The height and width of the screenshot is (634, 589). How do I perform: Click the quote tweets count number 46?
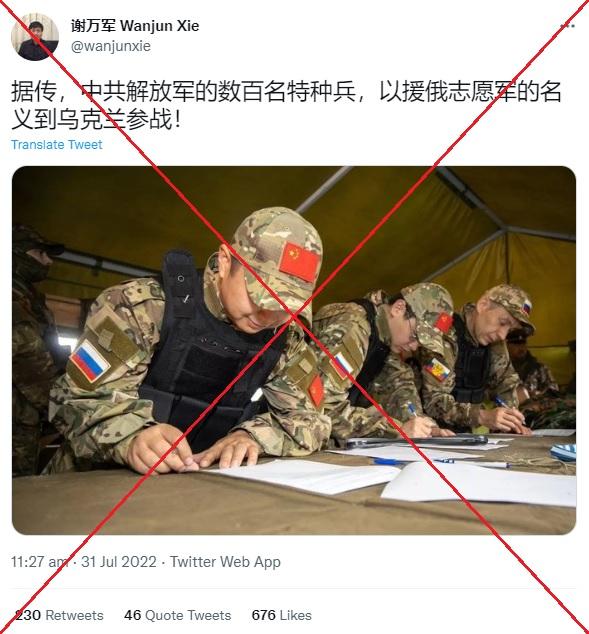(132, 615)
